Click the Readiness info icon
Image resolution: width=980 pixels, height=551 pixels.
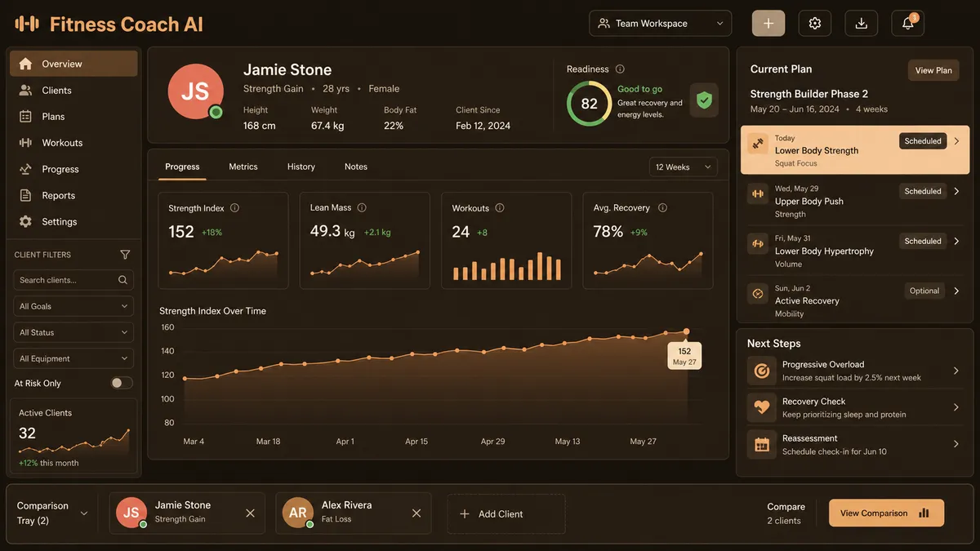coord(620,69)
